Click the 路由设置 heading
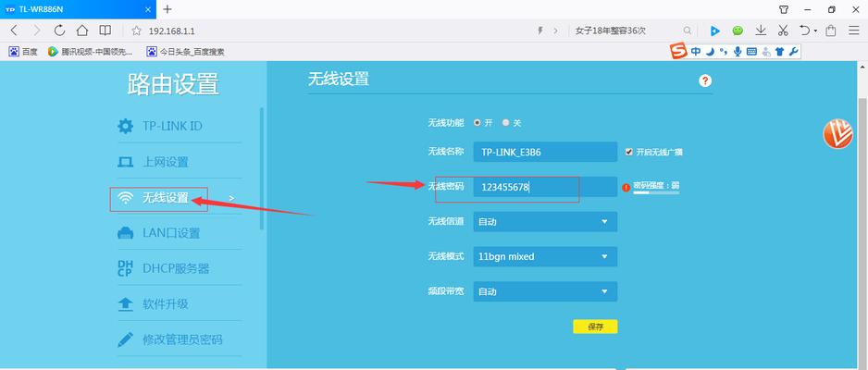This screenshot has width=868, height=370. (173, 84)
